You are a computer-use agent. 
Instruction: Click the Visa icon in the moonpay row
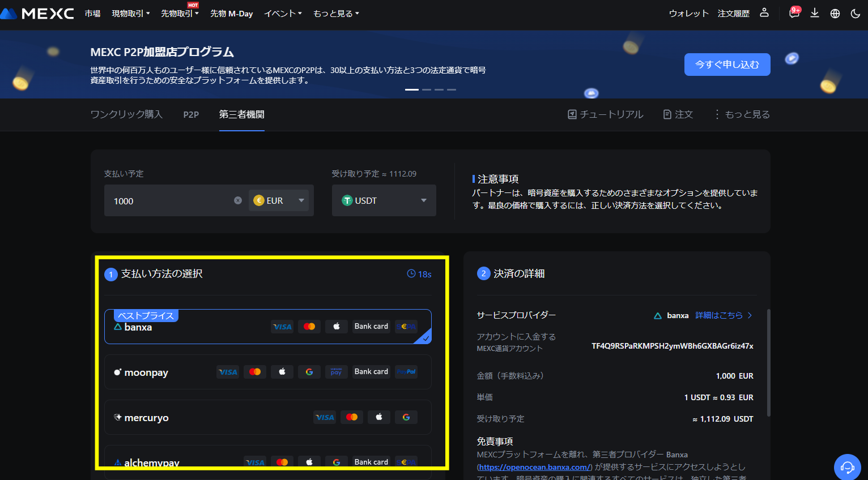pyautogui.click(x=228, y=372)
